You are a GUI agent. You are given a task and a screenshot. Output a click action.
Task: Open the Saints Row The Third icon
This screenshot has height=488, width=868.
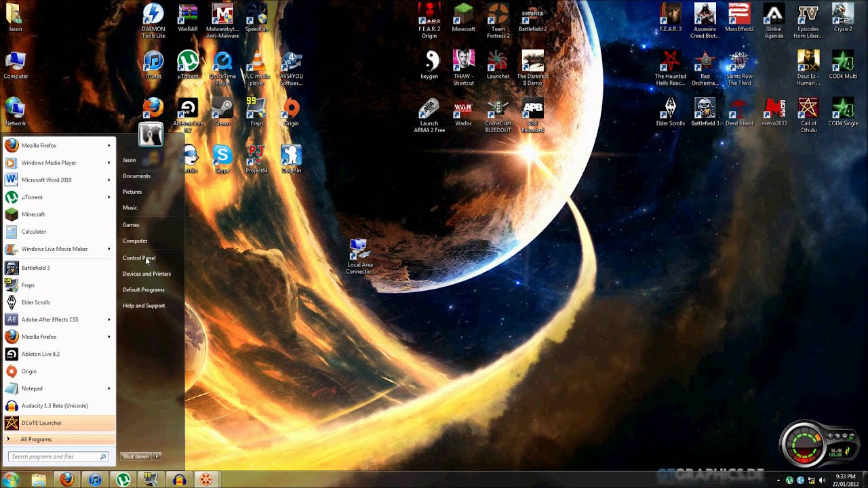tap(739, 68)
